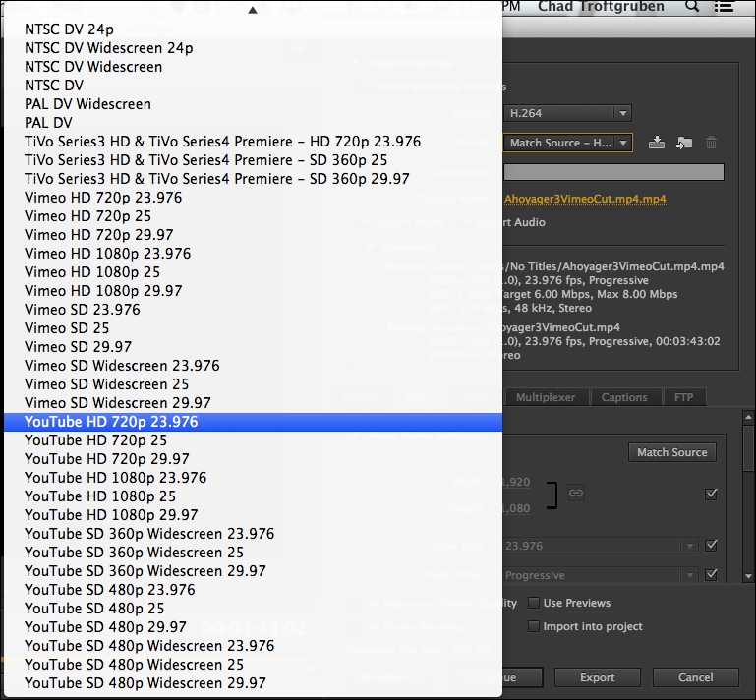The height and width of the screenshot is (700, 756).
Task: Select Vimeo SD Widescreen 25 preset
Action: click(x=253, y=384)
